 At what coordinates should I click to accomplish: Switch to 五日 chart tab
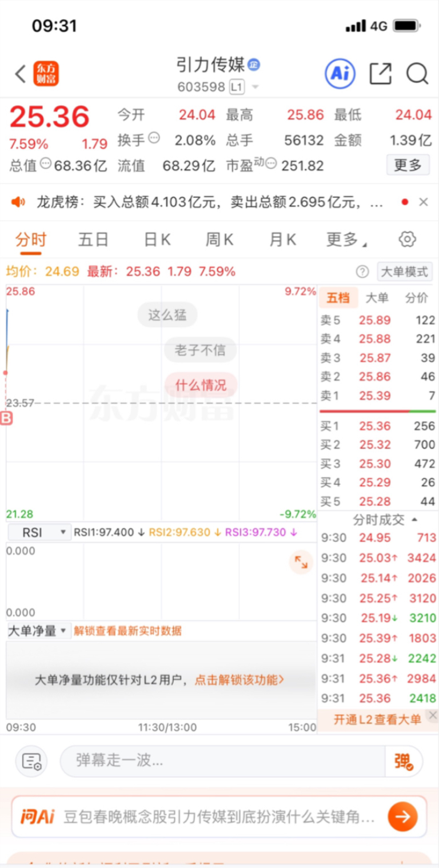pyautogui.click(x=93, y=240)
